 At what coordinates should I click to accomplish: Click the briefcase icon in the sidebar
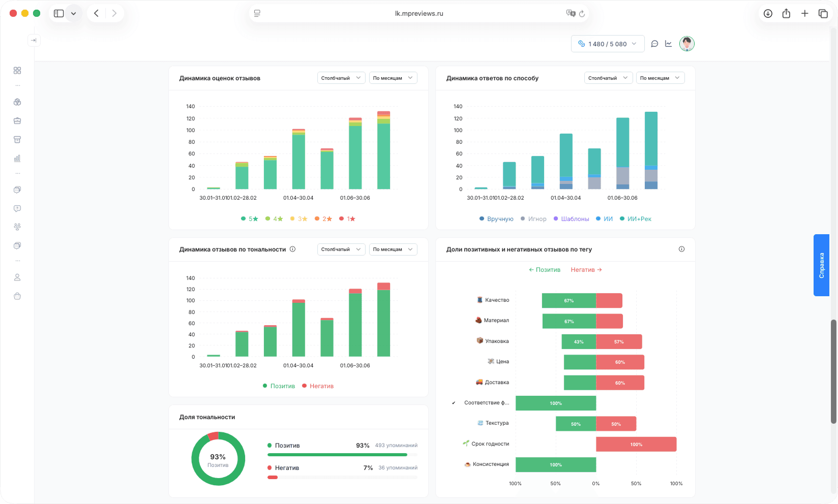click(x=17, y=121)
